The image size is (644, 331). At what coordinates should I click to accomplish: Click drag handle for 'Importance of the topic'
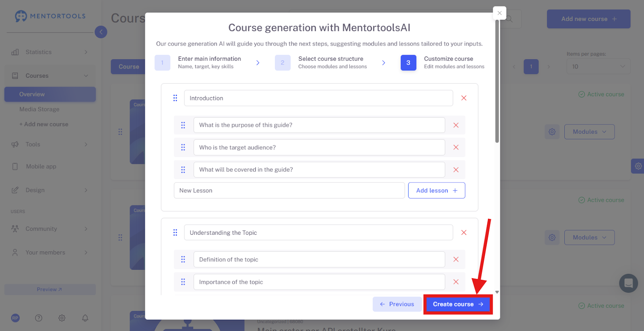tap(183, 282)
